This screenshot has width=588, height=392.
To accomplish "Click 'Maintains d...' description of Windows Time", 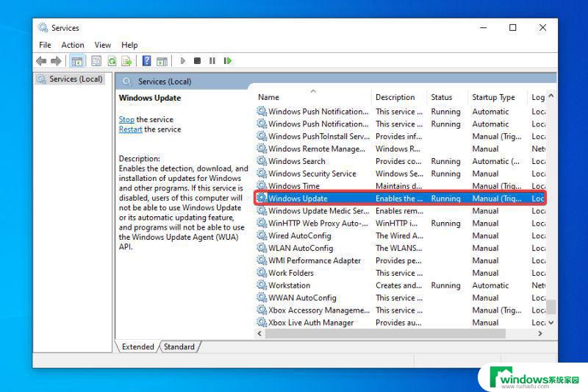I will (398, 186).
